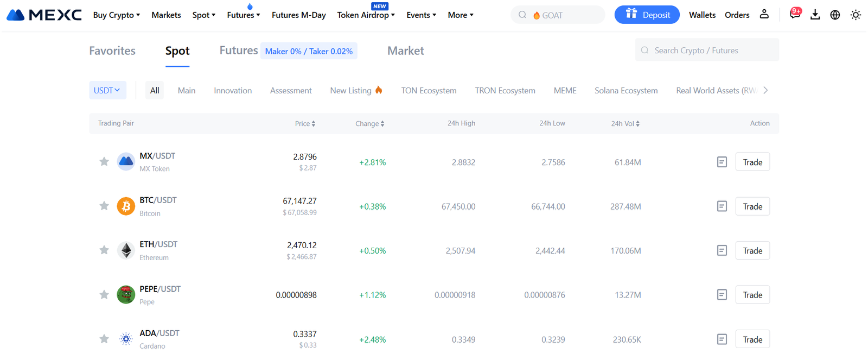Click the MEXC logo
868x353 pixels.
pyautogui.click(x=44, y=15)
